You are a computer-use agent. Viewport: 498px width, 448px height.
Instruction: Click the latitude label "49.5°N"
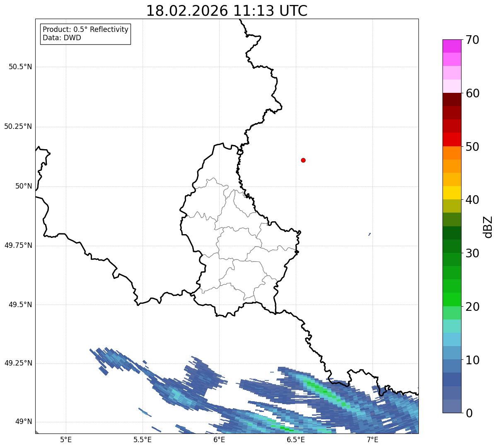pyautogui.click(x=20, y=305)
